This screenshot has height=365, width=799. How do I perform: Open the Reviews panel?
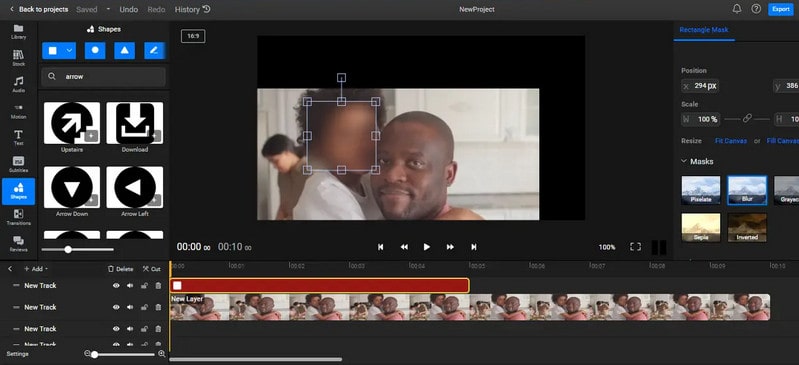(x=18, y=244)
